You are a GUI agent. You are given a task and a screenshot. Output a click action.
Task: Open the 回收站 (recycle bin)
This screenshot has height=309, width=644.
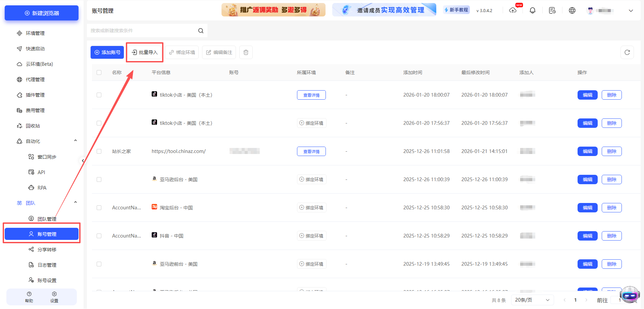coord(34,125)
